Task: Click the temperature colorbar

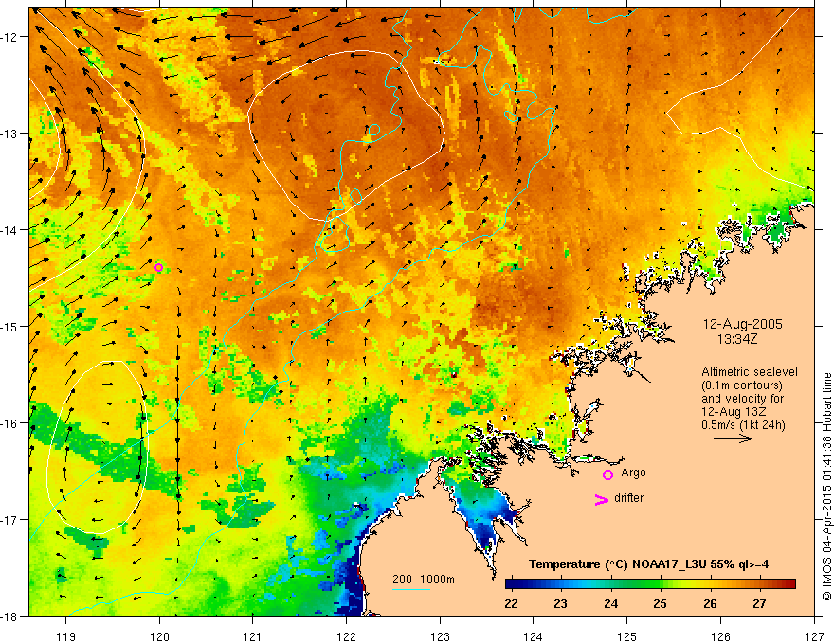Action: (650, 584)
